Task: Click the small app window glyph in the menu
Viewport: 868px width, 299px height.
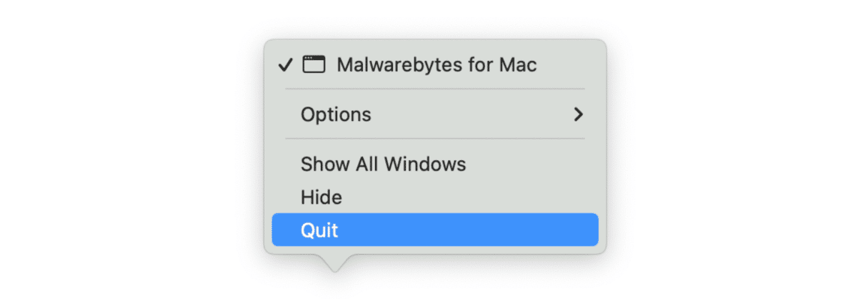Action: pyautogui.click(x=314, y=65)
